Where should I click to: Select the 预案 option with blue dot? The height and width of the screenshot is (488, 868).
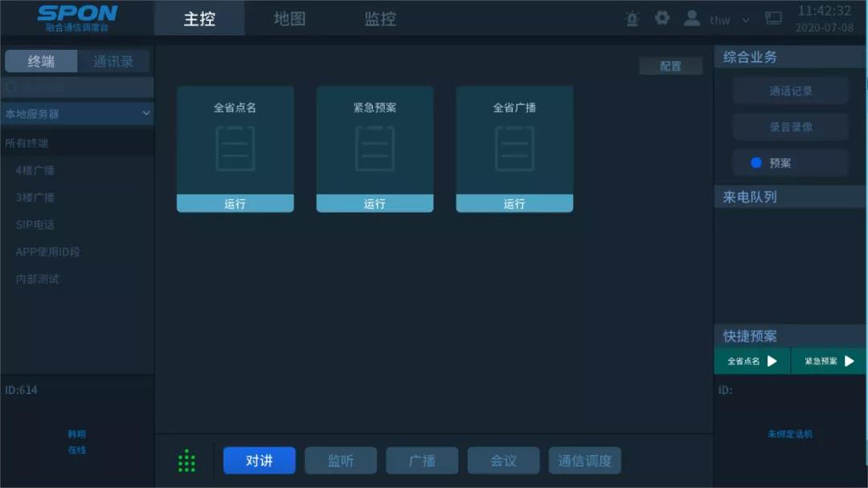[x=790, y=162]
